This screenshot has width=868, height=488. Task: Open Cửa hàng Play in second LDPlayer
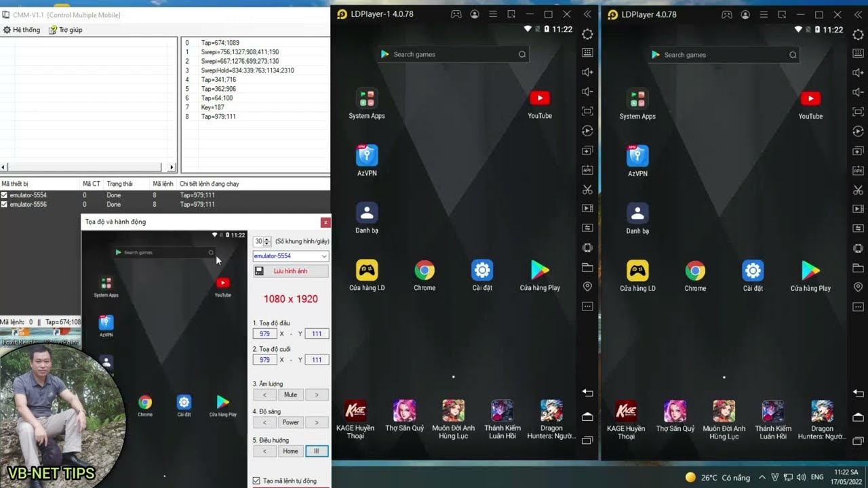tap(810, 277)
